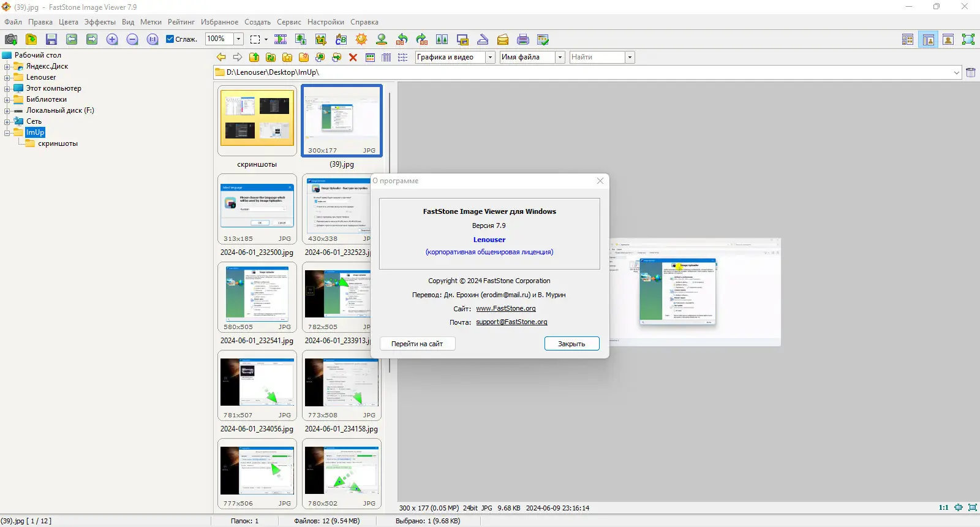
Task: Open the Эффекты menu
Action: [100, 22]
